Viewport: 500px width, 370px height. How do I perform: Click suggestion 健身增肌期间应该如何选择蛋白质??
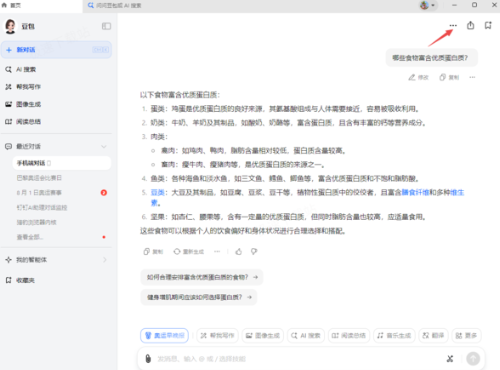(199, 297)
